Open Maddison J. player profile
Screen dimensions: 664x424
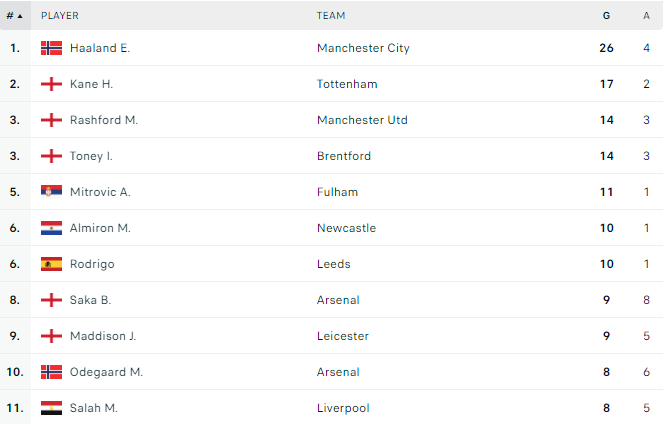(x=103, y=336)
